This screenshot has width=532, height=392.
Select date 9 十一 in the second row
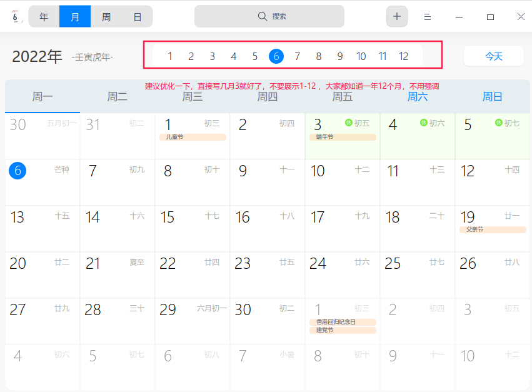[x=268, y=183]
